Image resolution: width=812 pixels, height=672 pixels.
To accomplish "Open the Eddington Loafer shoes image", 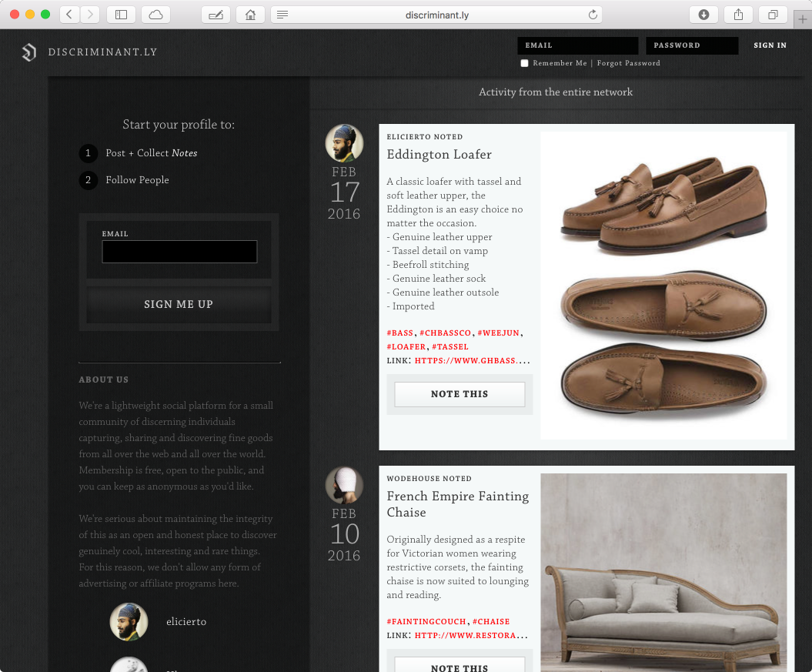I will point(663,285).
